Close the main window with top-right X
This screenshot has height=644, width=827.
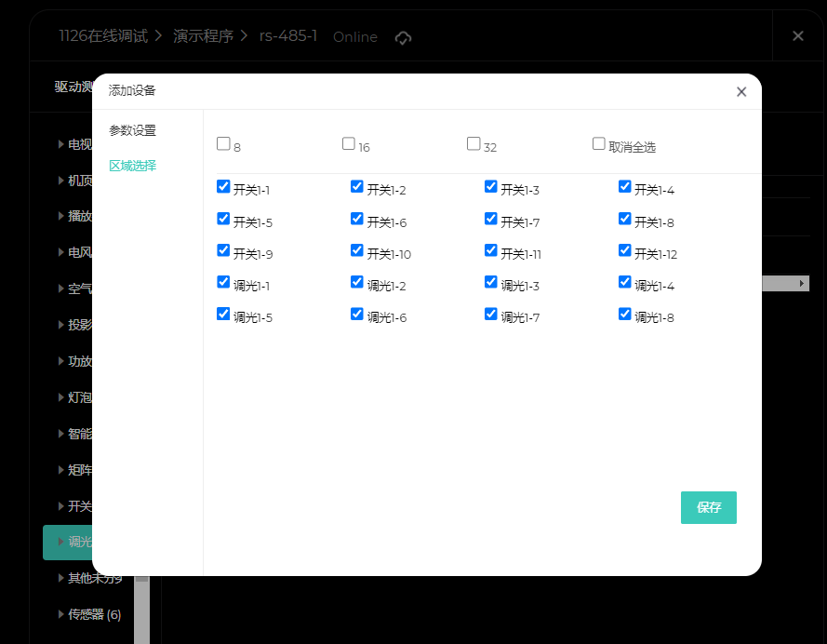point(797,35)
